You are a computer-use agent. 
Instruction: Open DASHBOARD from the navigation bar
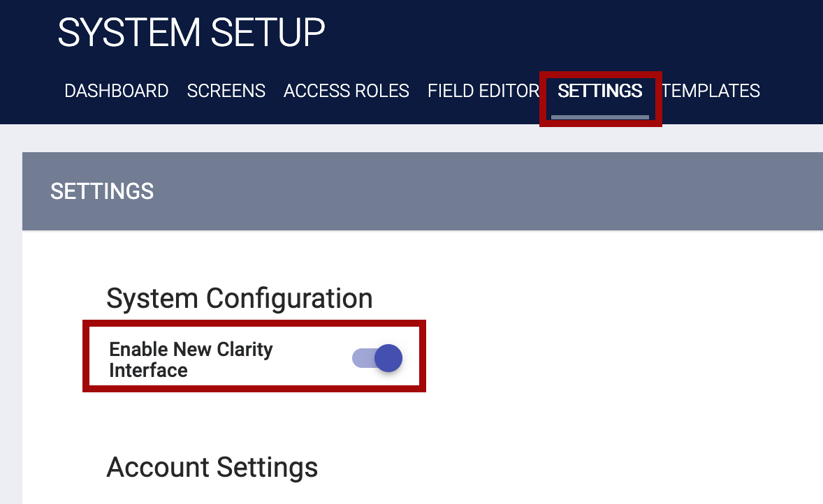point(116,91)
